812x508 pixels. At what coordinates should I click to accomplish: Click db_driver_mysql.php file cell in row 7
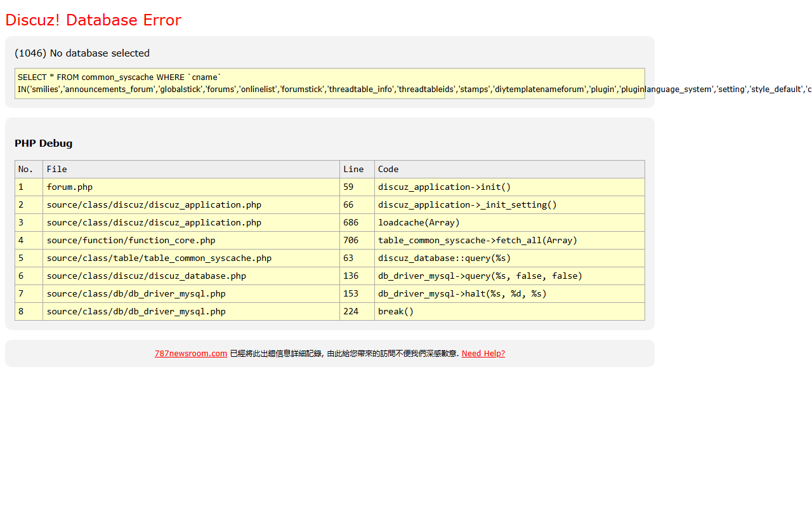(192, 294)
